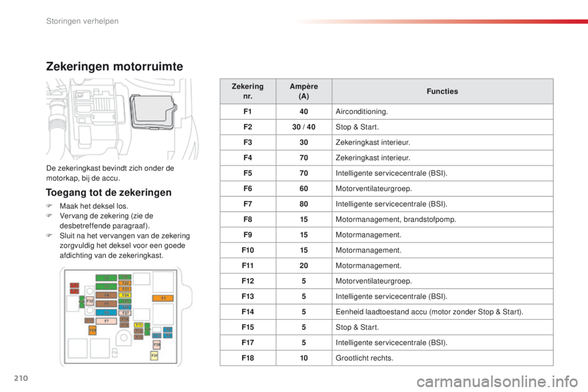Screen dimensions: 588x392
Task: Click the 'Functies' column header
Action: tap(443, 91)
